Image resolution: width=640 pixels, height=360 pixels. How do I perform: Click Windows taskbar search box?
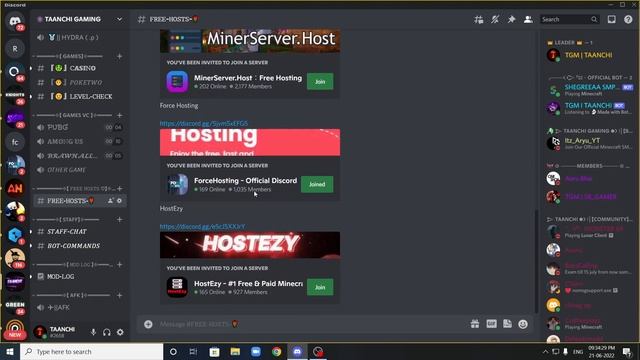(92, 351)
